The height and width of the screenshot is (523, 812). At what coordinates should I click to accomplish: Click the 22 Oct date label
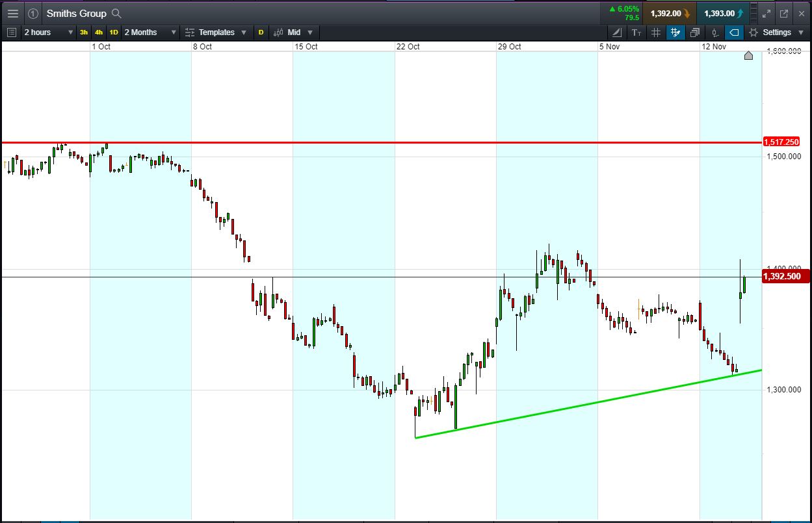point(408,46)
